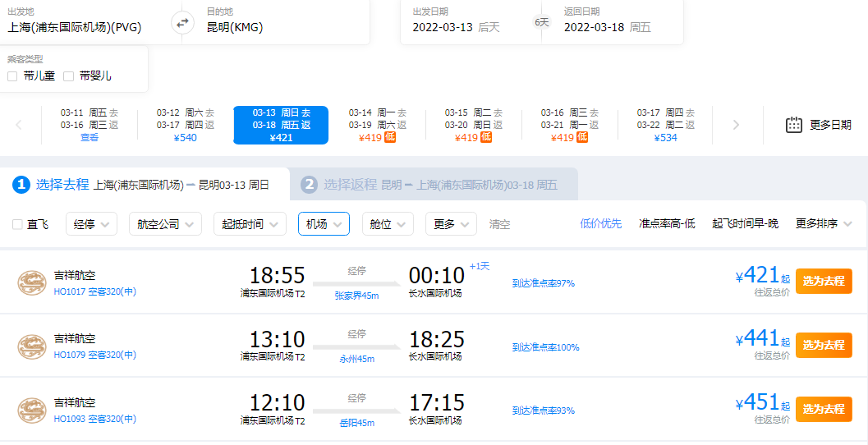Click the 低 badge under 03-14
Image resolution: width=868 pixels, height=445 pixels.
click(390, 137)
